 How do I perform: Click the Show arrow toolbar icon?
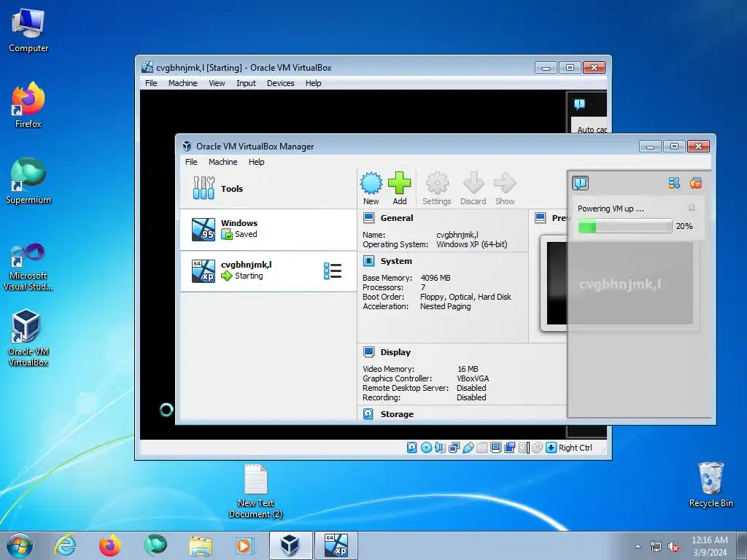point(505,183)
